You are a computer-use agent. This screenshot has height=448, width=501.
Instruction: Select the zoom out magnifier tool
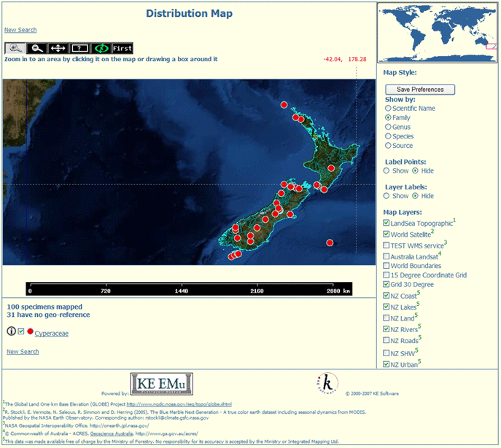[36, 48]
